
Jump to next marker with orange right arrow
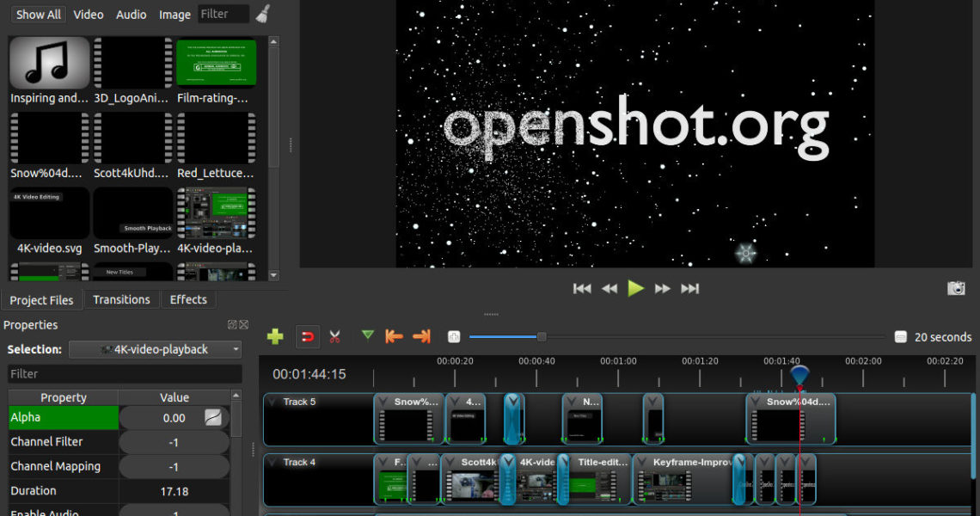coord(421,336)
